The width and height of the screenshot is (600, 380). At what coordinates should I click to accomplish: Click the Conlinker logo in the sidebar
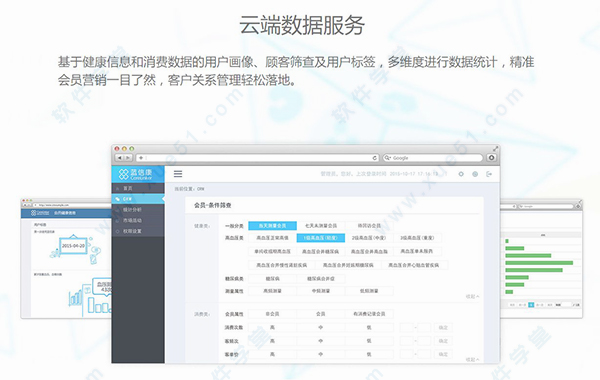click(135, 175)
